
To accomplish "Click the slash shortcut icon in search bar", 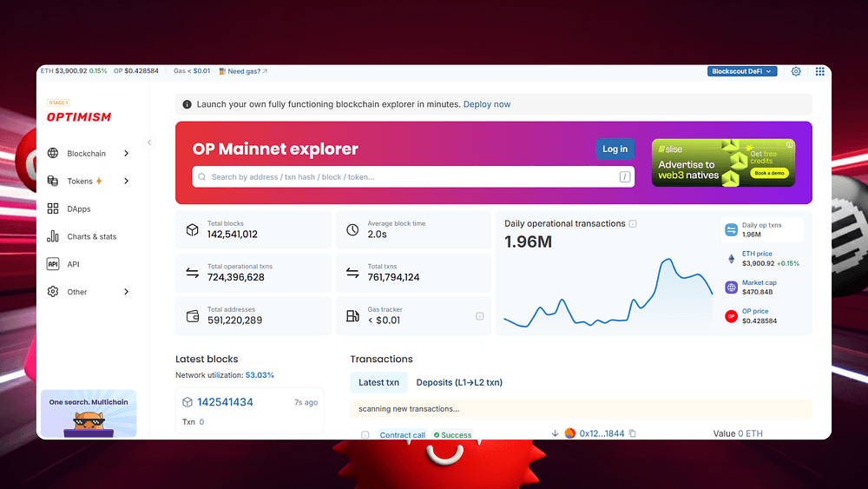I will click(x=624, y=177).
